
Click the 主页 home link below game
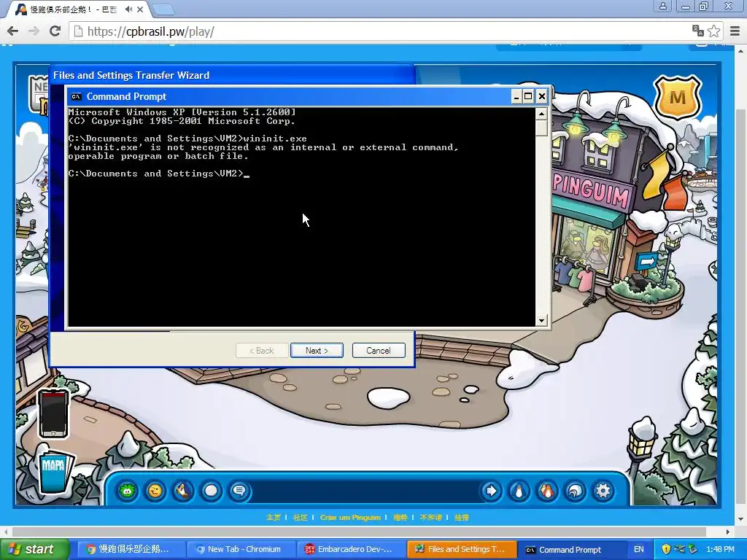click(274, 517)
